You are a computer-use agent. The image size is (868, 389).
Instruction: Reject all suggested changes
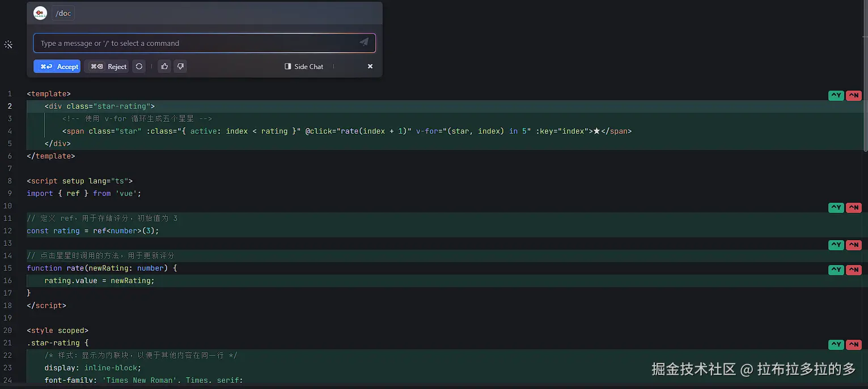pyautogui.click(x=107, y=66)
